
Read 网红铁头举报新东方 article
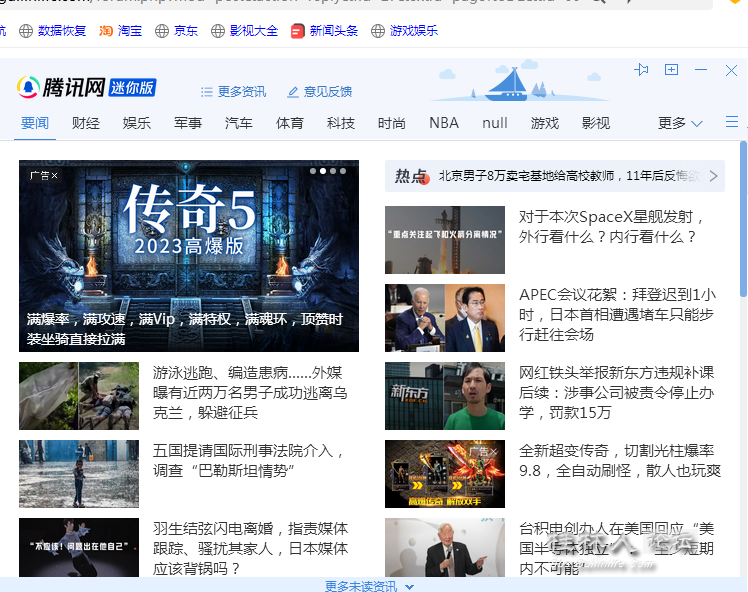[616, 393]
